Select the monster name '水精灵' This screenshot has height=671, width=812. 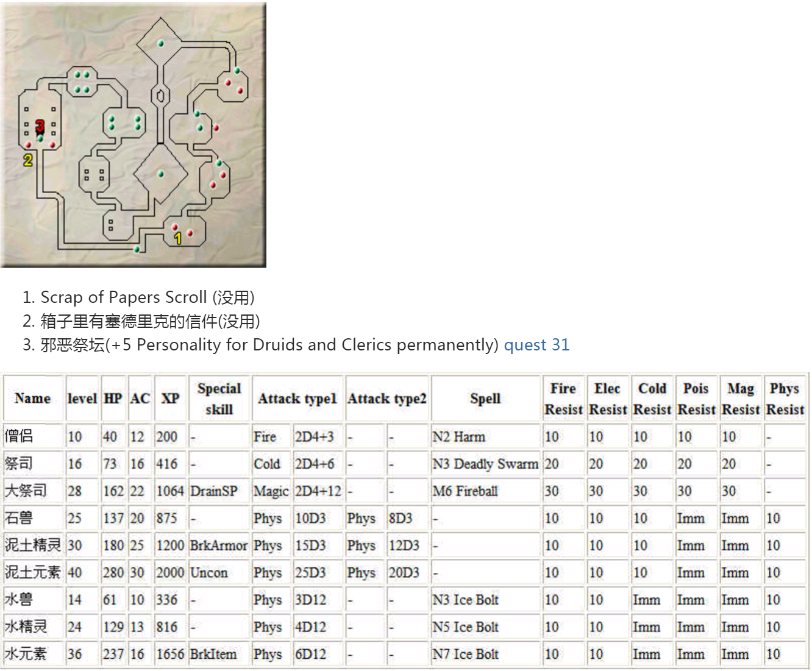(26, 627)
